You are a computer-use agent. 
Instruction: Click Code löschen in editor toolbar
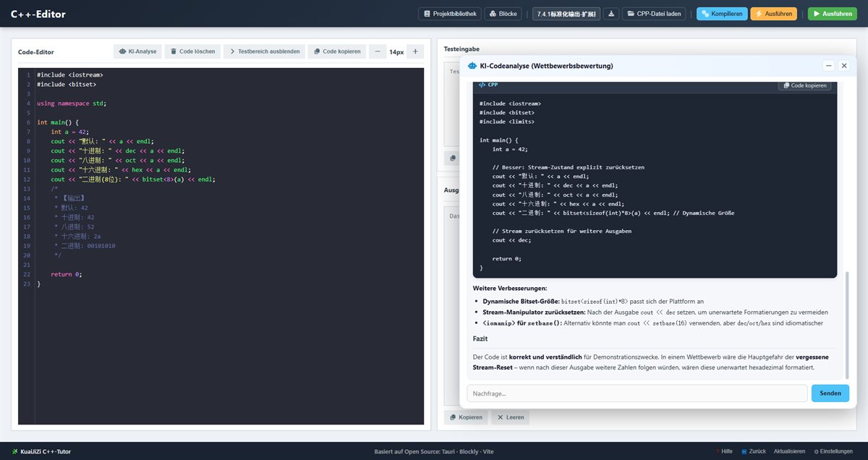tap(192, 52)
